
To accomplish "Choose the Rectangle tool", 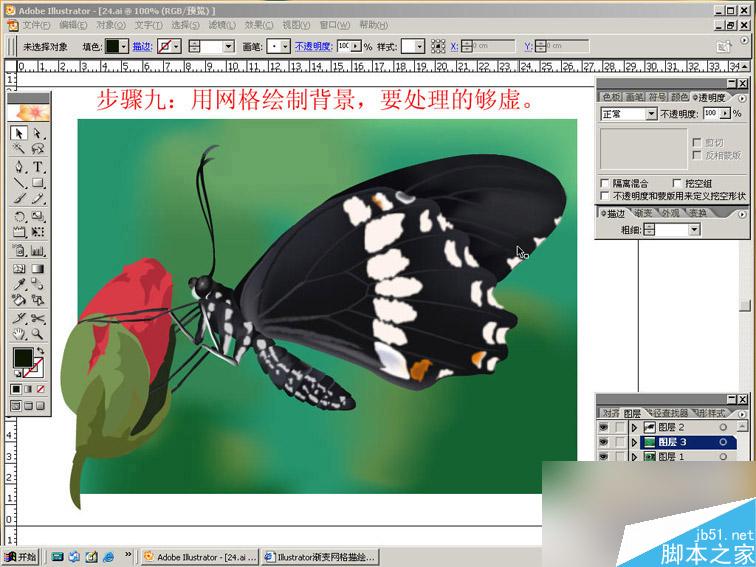I will [x=38, y=182].
